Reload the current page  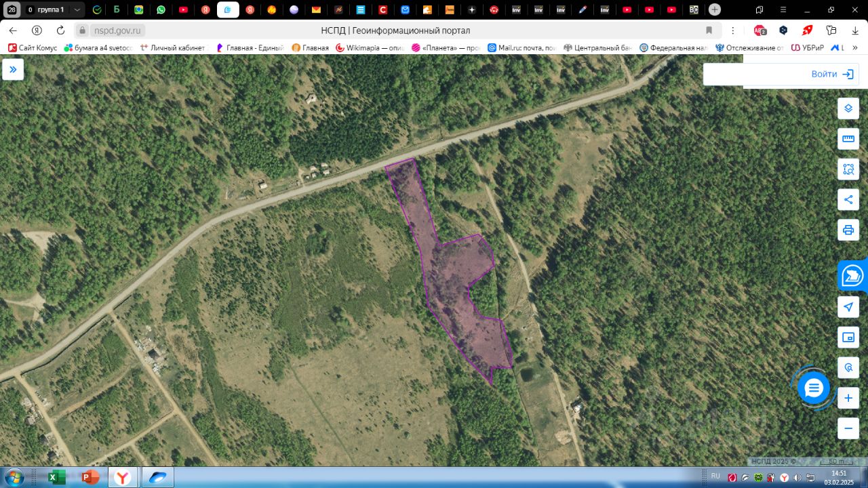tap(60, 30)
